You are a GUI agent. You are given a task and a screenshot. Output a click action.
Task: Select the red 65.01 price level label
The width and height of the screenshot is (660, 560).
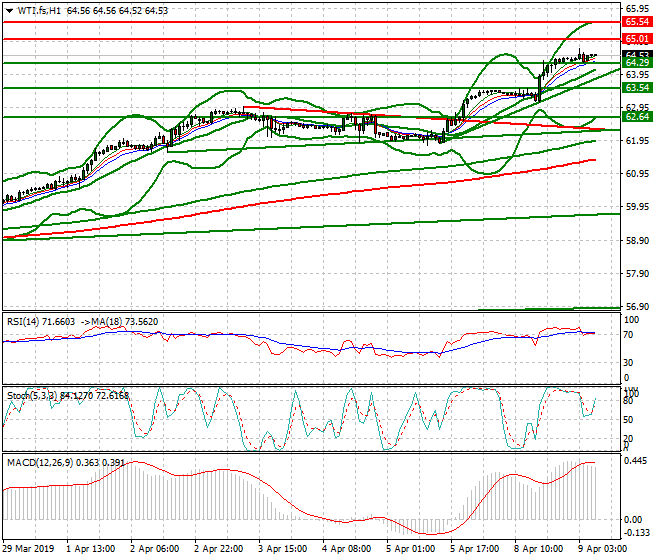(x=637, y=39)
